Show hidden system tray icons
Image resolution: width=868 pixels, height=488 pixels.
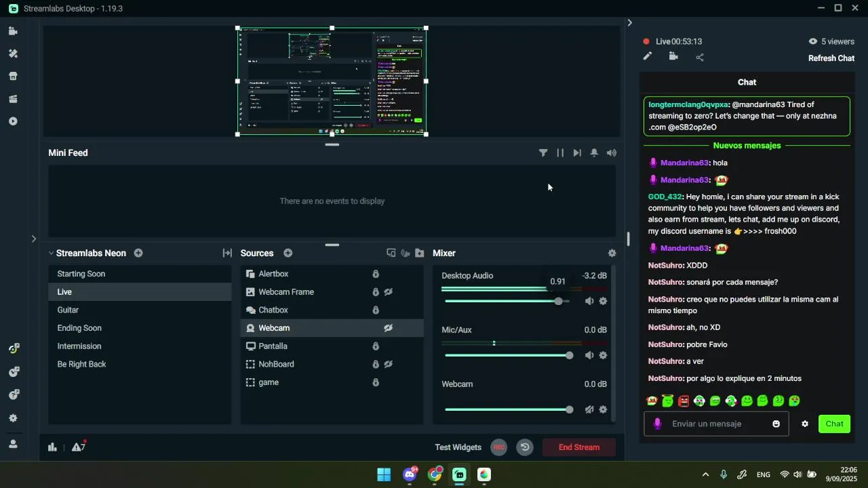coord(705,474)
